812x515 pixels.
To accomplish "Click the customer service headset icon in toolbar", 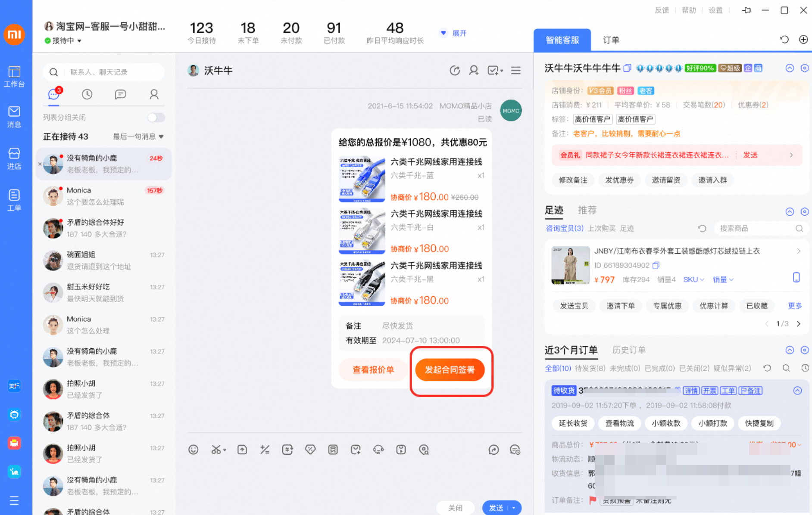I will pos(378,450).
